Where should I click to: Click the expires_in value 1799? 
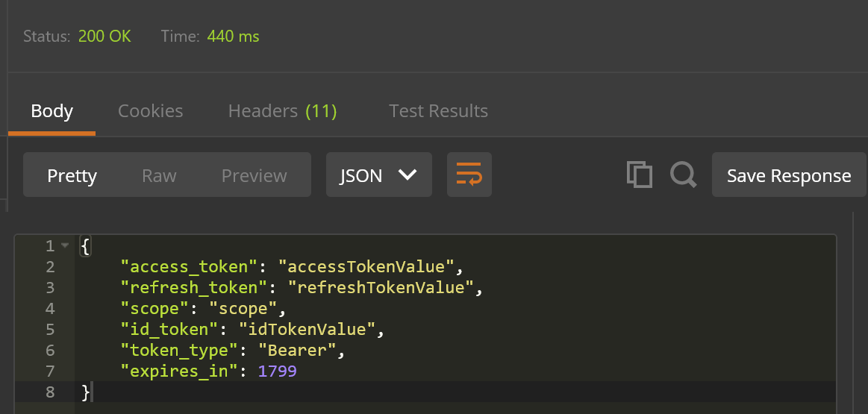(277, 371)
